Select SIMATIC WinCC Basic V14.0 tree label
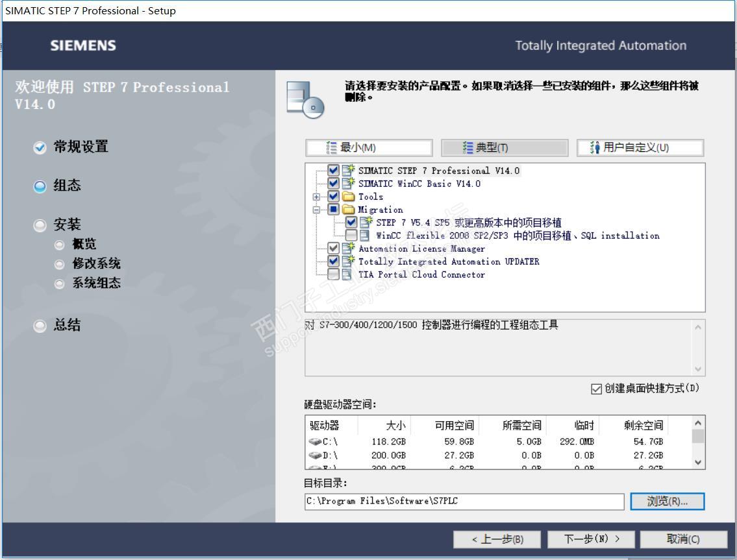This screenshot has width=737, height=560. tap(419, 184)
